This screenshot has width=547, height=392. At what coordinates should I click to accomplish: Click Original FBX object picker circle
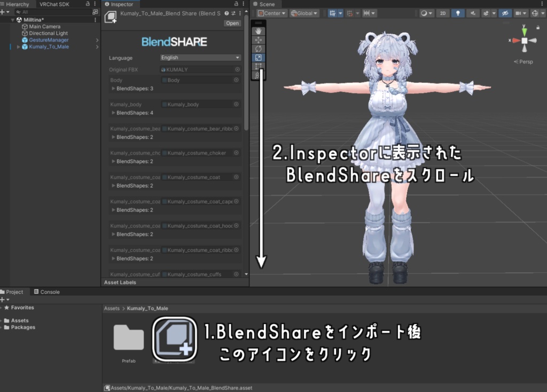pos(237,69)
